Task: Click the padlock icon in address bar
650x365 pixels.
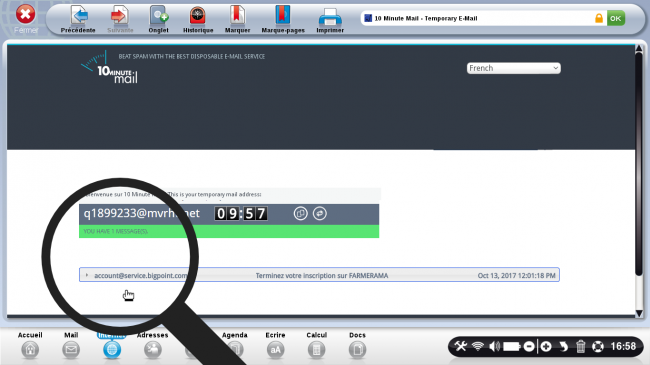Action: pos(599,18)
